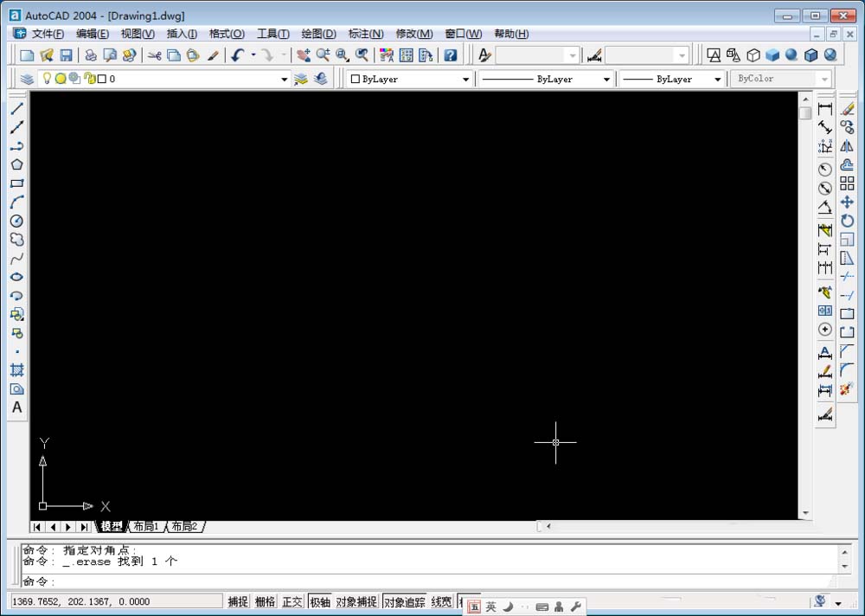
Task: Toggle the 极轴 polar tracking button
Action: pos(320,601)
